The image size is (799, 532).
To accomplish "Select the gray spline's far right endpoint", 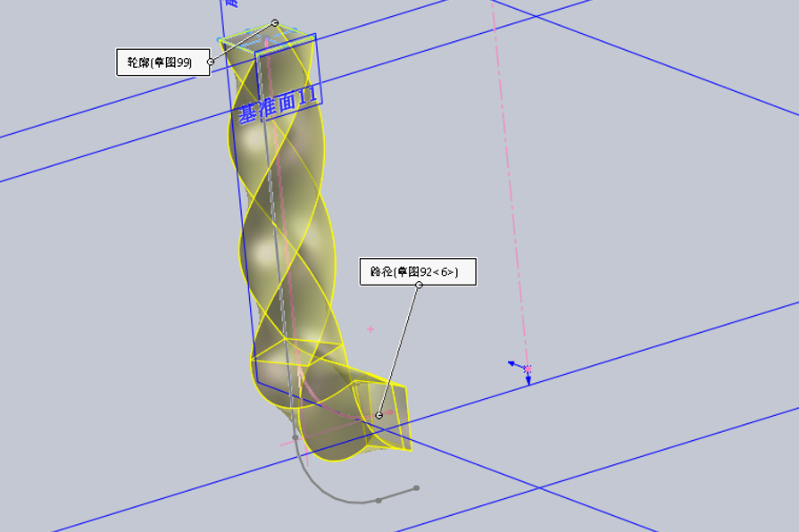I will 416,488.
